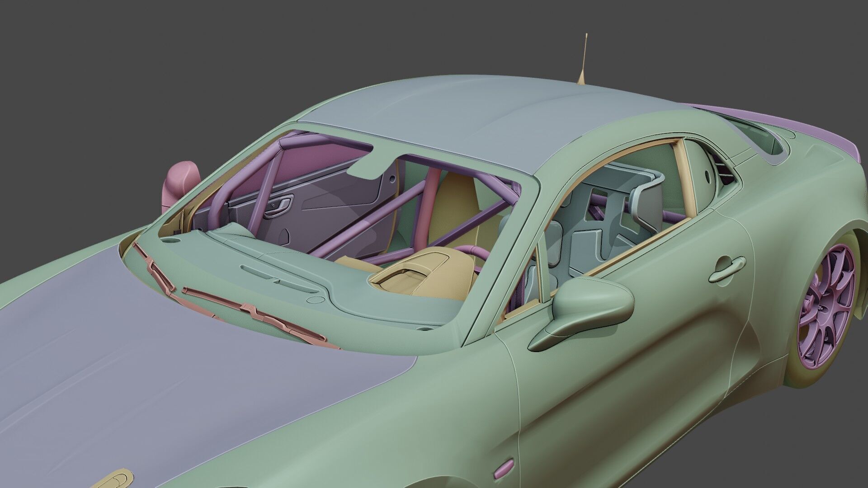The width and height of the screenshot is (868, 488).
Task: Select the purple side marker on fender
Action: click(503, 469)
